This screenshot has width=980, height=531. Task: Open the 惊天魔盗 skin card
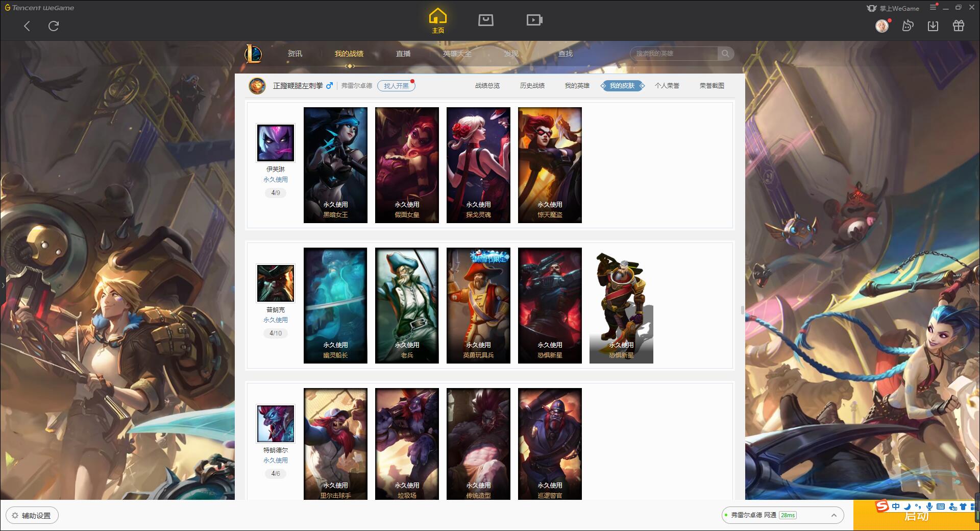pos(550,165)
